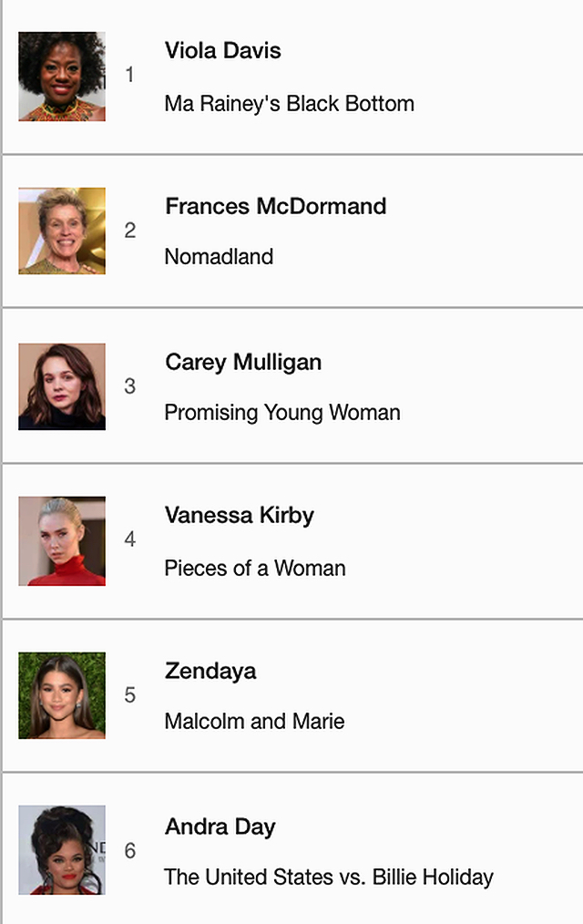The image size is (583, 924).
Task: Open the Zendaya name link
Action: click(210, 672)
